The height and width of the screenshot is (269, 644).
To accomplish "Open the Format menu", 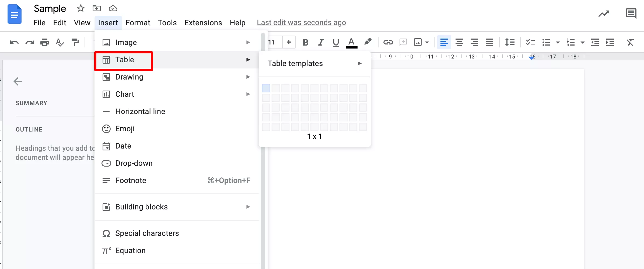I will (x=138, y=23).
